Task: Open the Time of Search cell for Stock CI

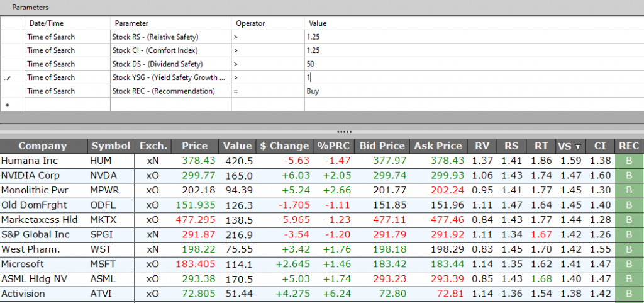Action: tap(67, 50)
